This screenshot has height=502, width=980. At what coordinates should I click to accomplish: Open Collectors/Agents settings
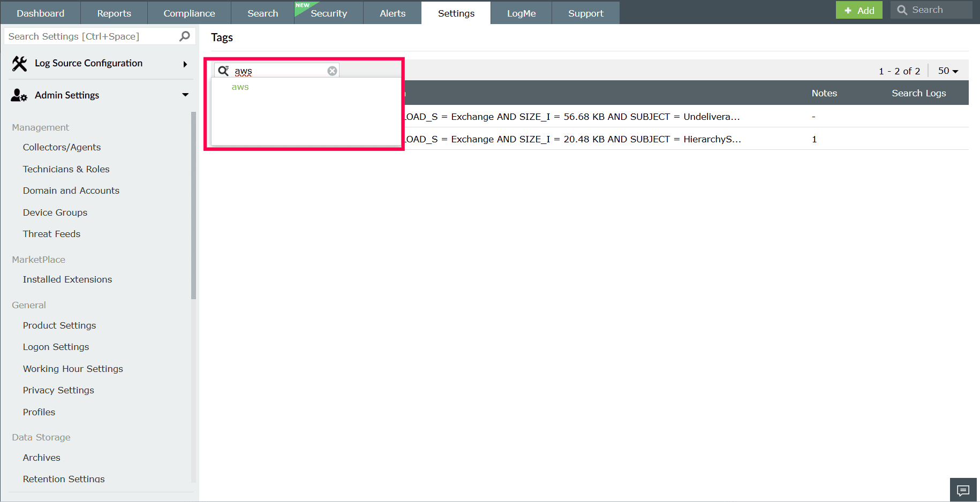click(x=62, y=147)
